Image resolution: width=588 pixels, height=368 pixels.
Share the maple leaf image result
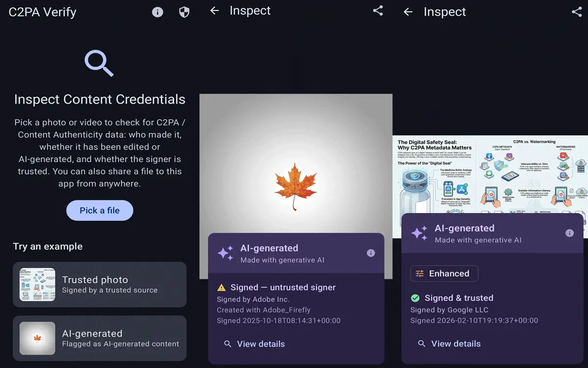378,11
